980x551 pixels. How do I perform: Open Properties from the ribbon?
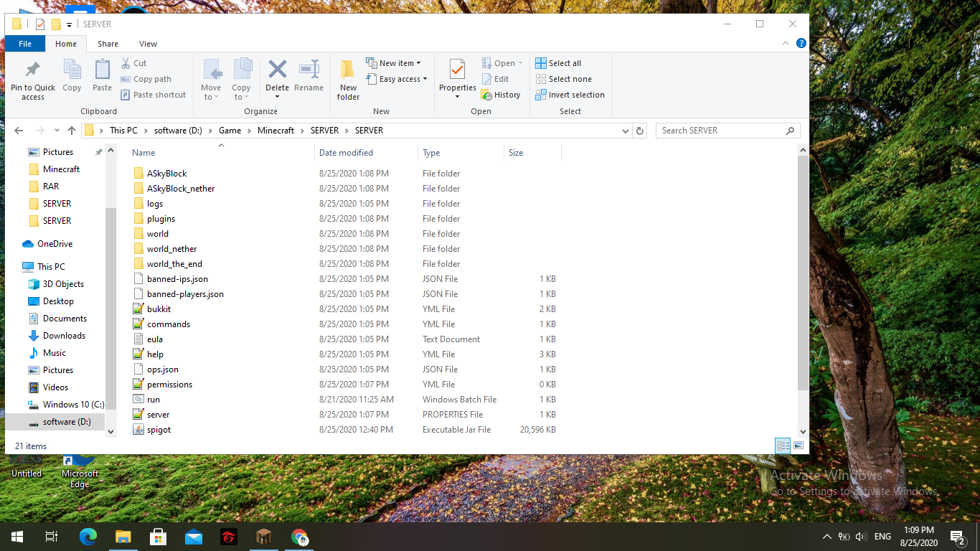point(457,70)
